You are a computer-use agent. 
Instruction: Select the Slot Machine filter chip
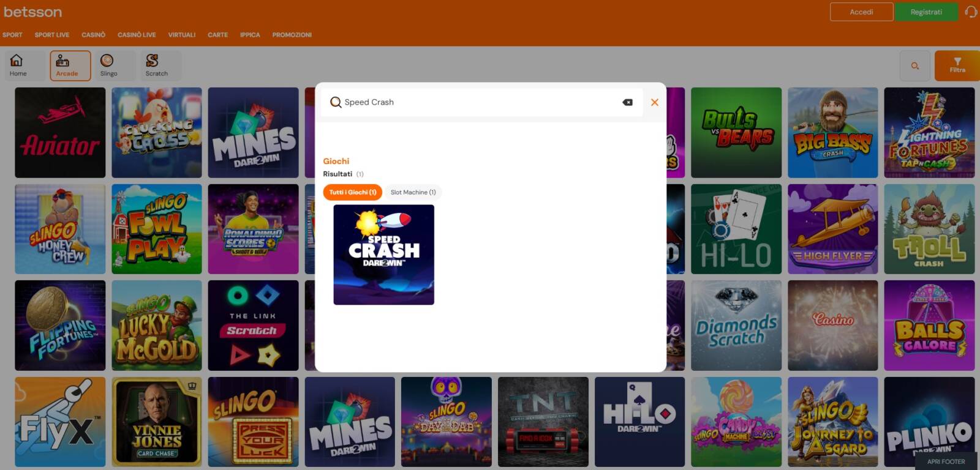tap(413, 192)
